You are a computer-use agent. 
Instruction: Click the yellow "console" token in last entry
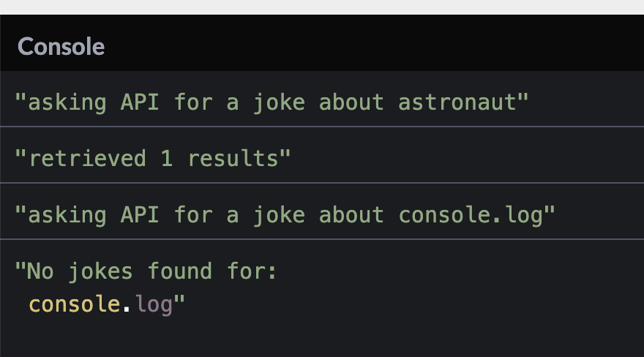pyautogui.click(x=75, y=304)
